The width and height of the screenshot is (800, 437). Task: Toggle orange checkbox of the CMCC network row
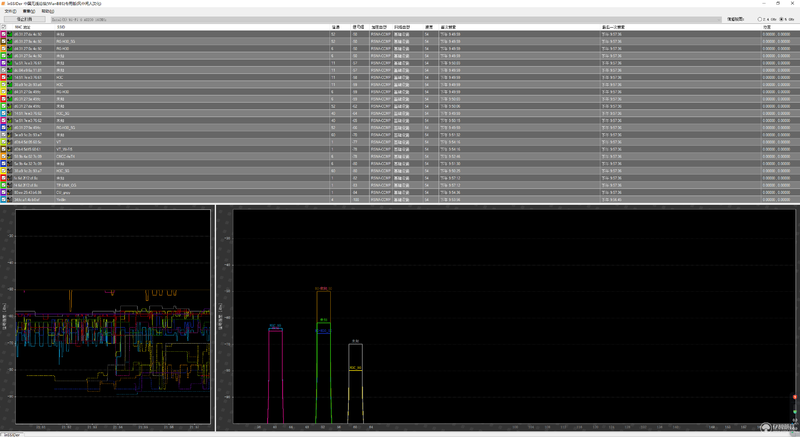pyautogui.click(x=4, y=157)
